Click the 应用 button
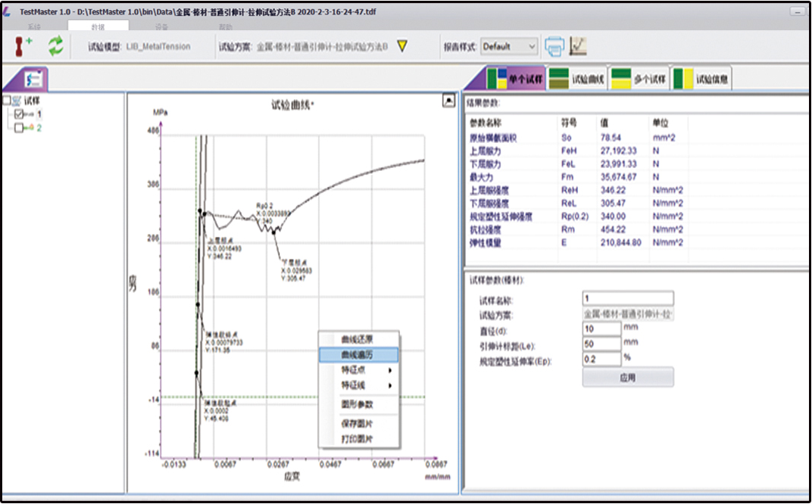This screenshot has width=812, height=504. [627, 377]
